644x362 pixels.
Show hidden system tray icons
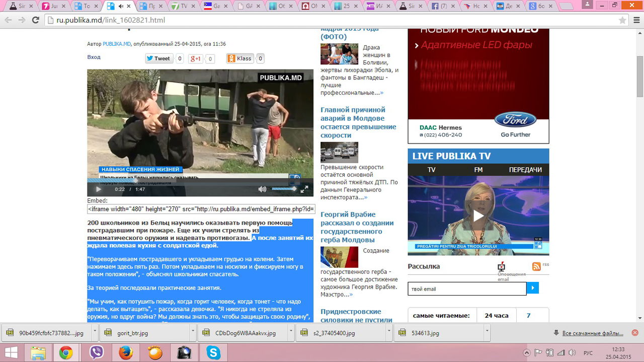pyautogui.click(x=527, y=352)
